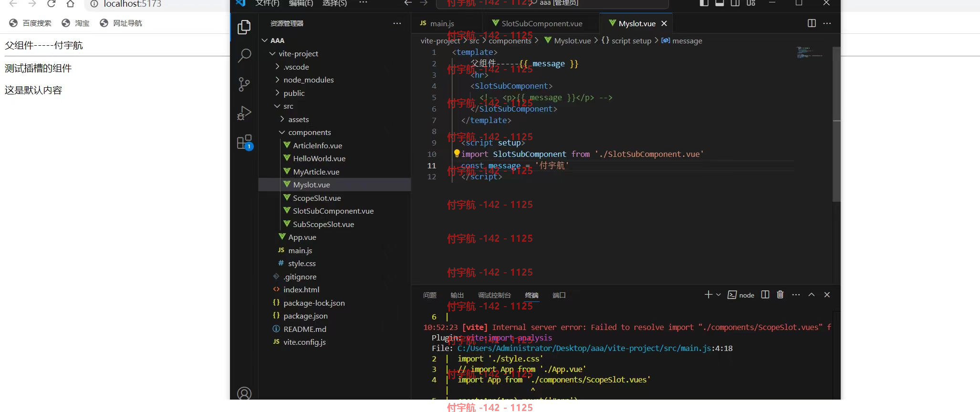Open editor more actions ellipsis

pyautogui.click(x=827, y=23)
